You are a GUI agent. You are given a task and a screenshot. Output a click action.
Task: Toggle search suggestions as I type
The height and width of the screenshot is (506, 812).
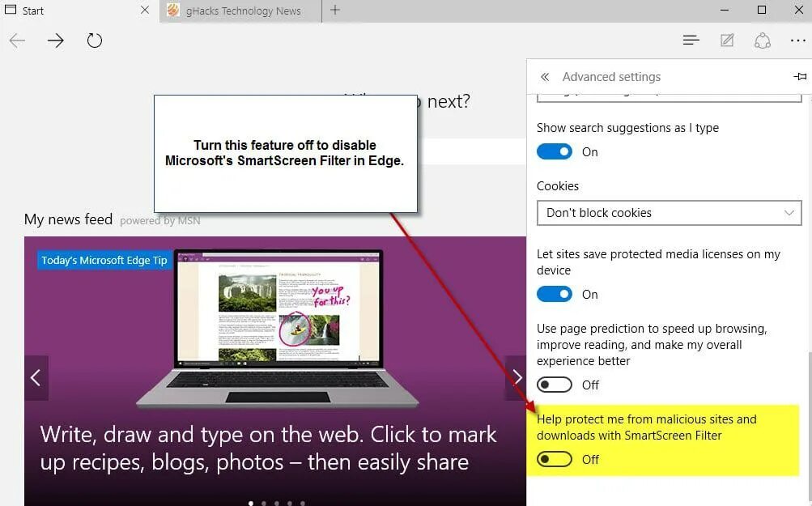(x=554, y=151)
